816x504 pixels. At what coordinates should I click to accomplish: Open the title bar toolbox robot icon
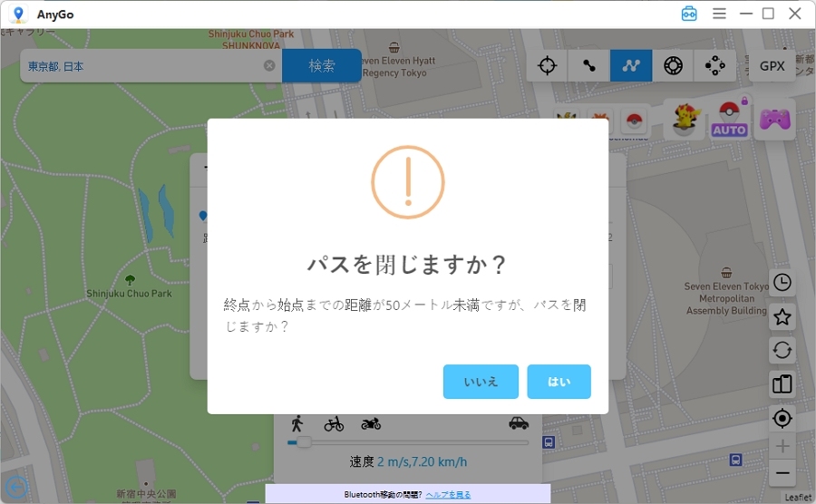[x=689, y=14]
